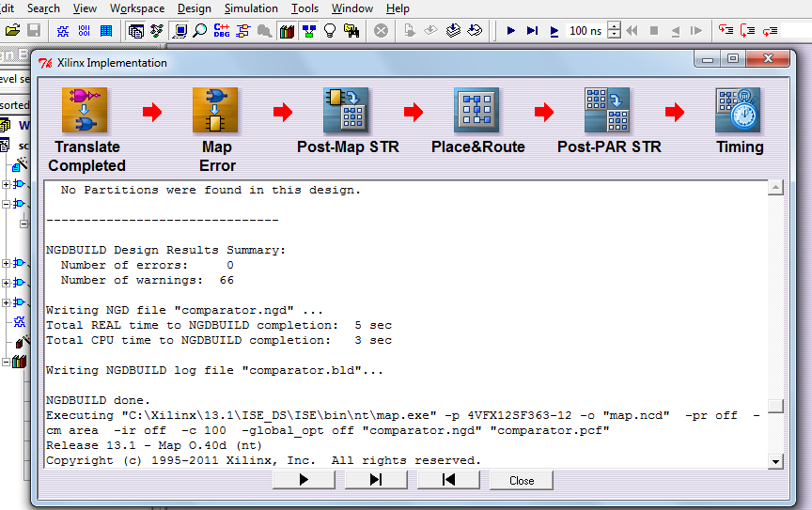Open the Library Manager books icon in toolbar

[x=287, y=31]
